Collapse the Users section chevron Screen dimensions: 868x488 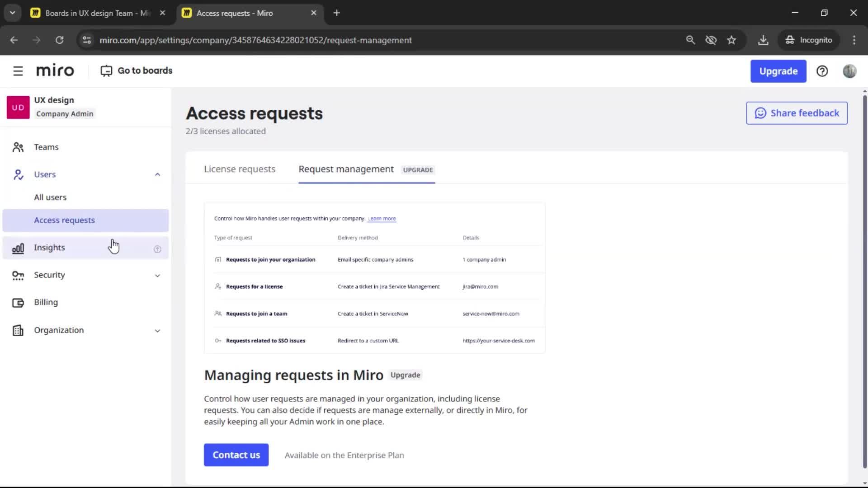[x=157, y=174]
